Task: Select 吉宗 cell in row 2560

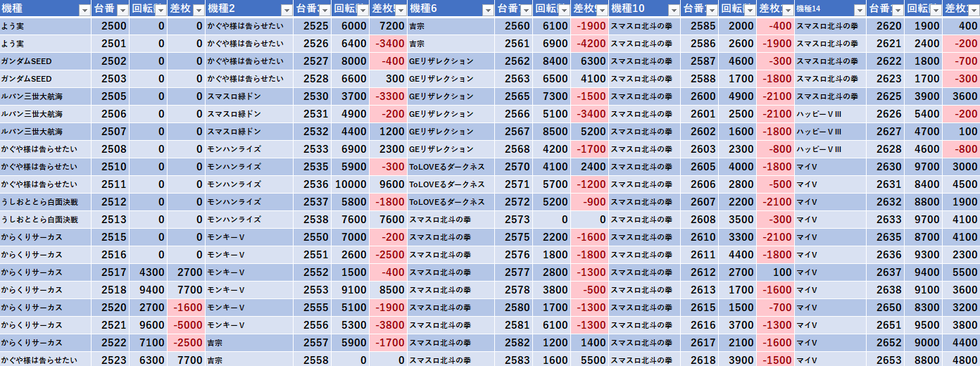Action: click(x=451, y=26)
